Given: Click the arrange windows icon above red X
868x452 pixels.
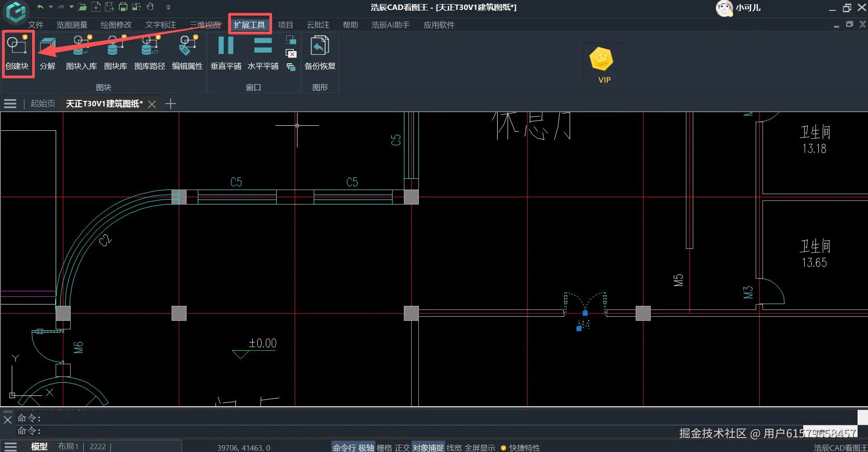Looking at the screenshot, I should point(291,40).
